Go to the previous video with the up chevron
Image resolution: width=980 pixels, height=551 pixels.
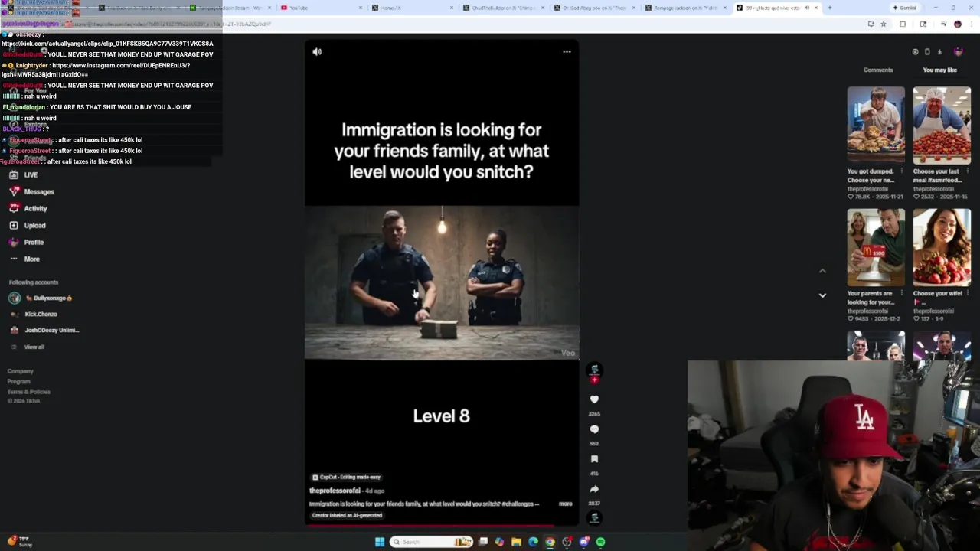click(x=822, y=271)
